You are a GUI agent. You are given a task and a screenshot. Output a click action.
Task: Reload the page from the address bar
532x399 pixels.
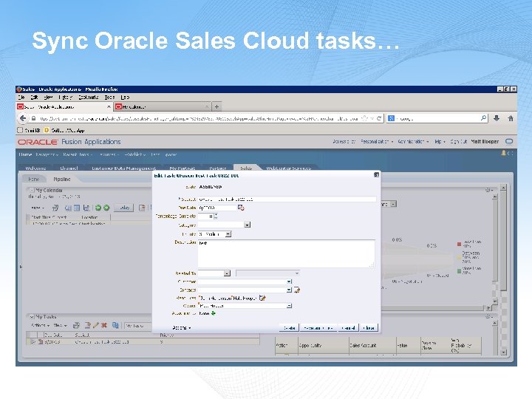coord(379,118)
